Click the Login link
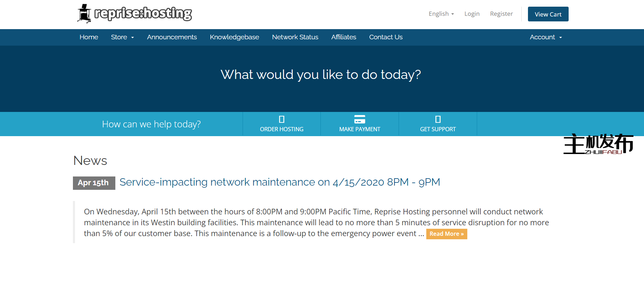The image size is (644, 287). 472,14
